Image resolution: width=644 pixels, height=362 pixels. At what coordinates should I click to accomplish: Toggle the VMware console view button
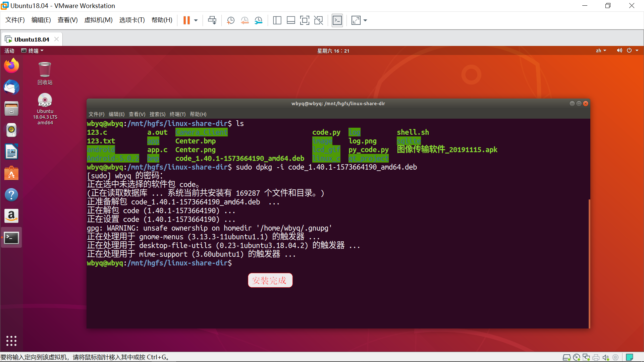pyautogui.click(x=337, y=20)
